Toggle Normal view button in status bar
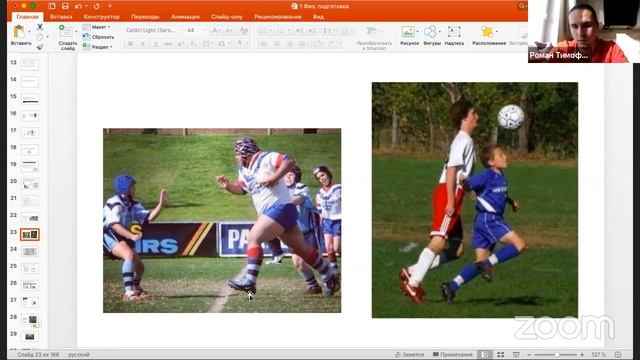The image size is (640, 360). coord(484,355)
